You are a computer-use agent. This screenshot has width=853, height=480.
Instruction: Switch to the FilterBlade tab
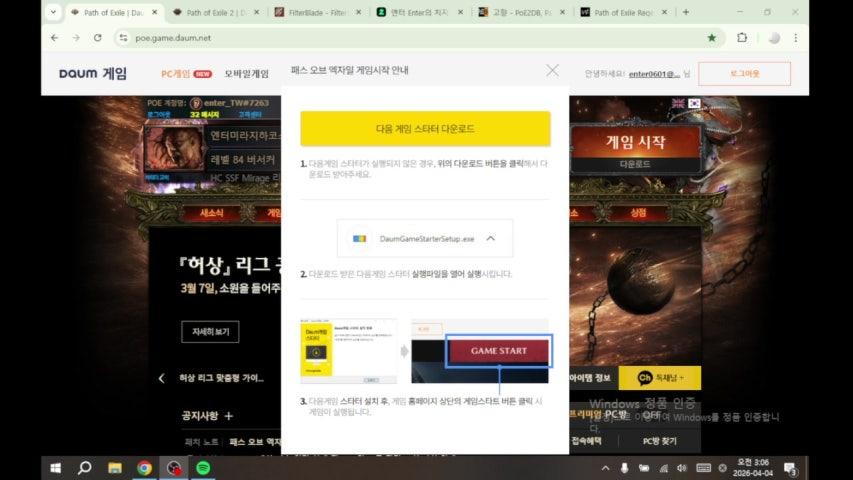tap(318, 12)
